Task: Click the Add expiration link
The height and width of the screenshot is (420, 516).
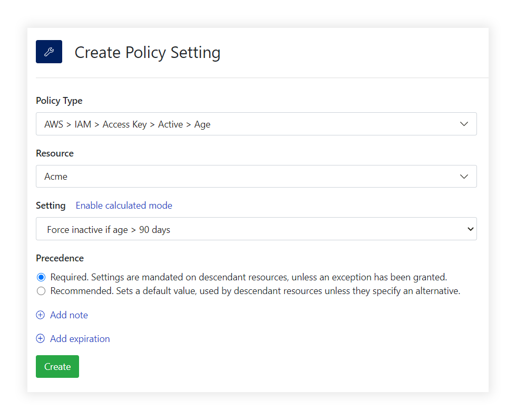Action: point(80,339)
